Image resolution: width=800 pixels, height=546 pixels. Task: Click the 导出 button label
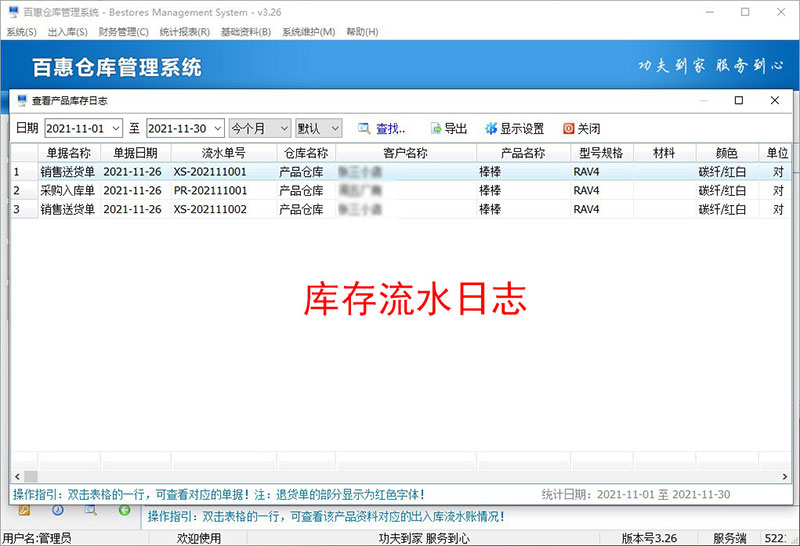(456, 129)
